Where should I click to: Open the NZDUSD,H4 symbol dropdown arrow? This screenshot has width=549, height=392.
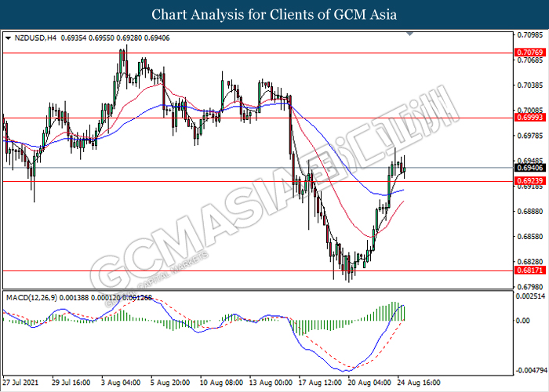click(9, 38)
